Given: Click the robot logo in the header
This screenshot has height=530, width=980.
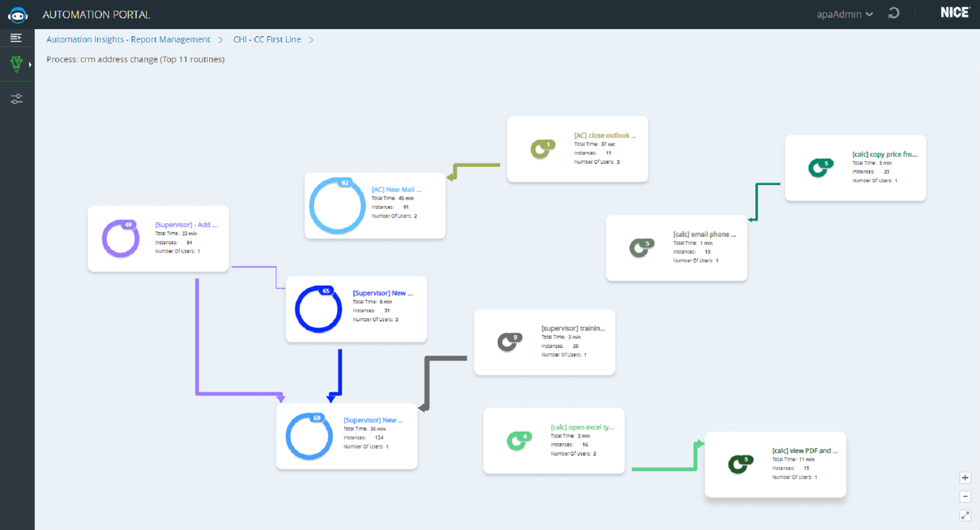Looking at the screenshot, I should [x=17, y=15].
